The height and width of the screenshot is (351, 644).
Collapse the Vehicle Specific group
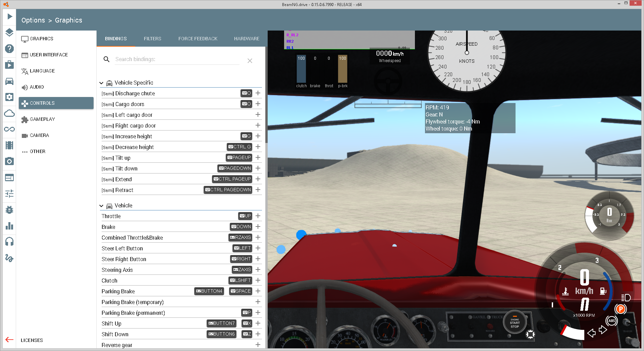click(101, 83)
